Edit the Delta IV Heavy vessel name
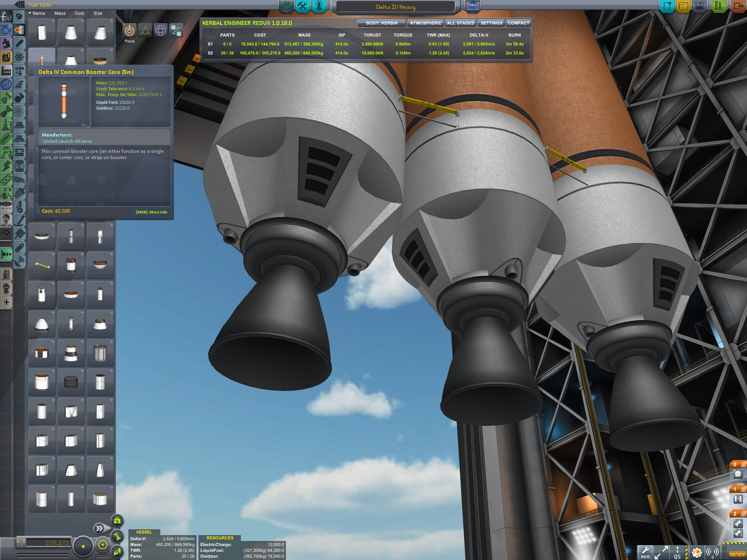Image resolution: width=747 pixels, height=560 pixels. click(396, 7)
